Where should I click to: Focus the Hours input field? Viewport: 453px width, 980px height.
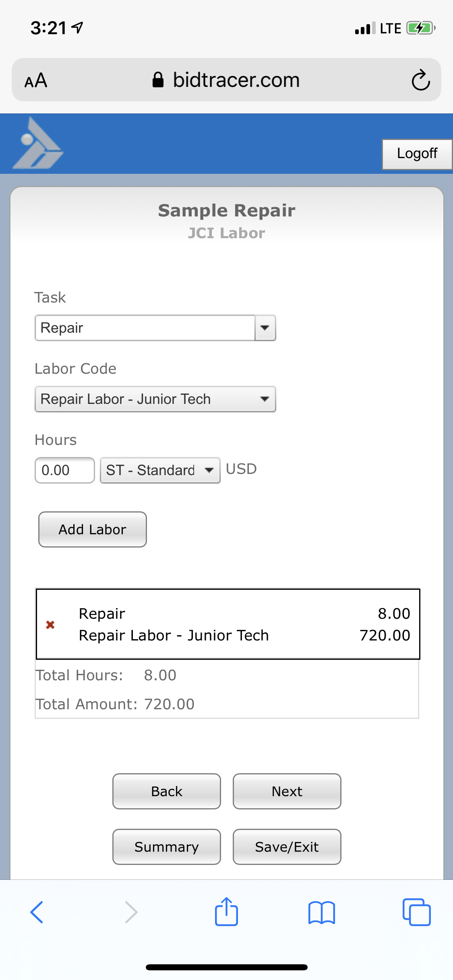click(65, 470)
